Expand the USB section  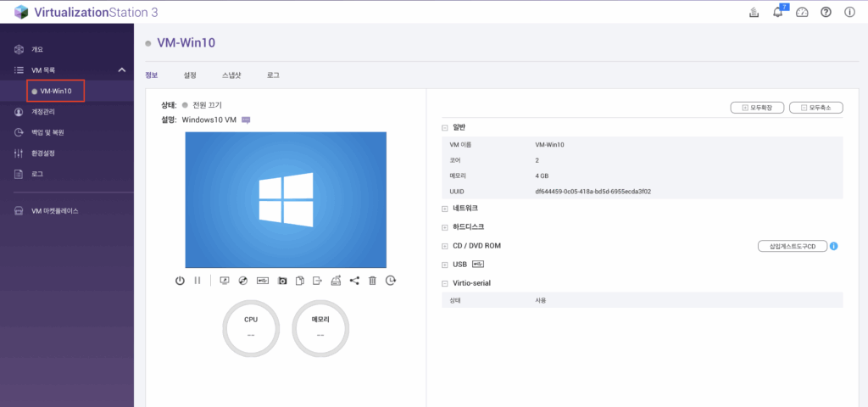coord(444,265)
